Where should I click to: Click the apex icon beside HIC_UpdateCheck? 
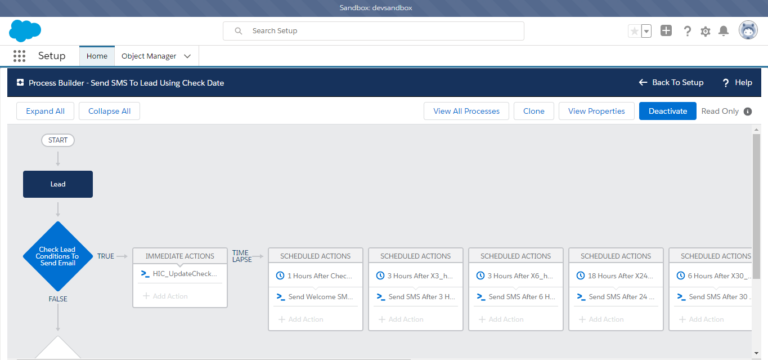pyautogui.click(x=145, y=274)
